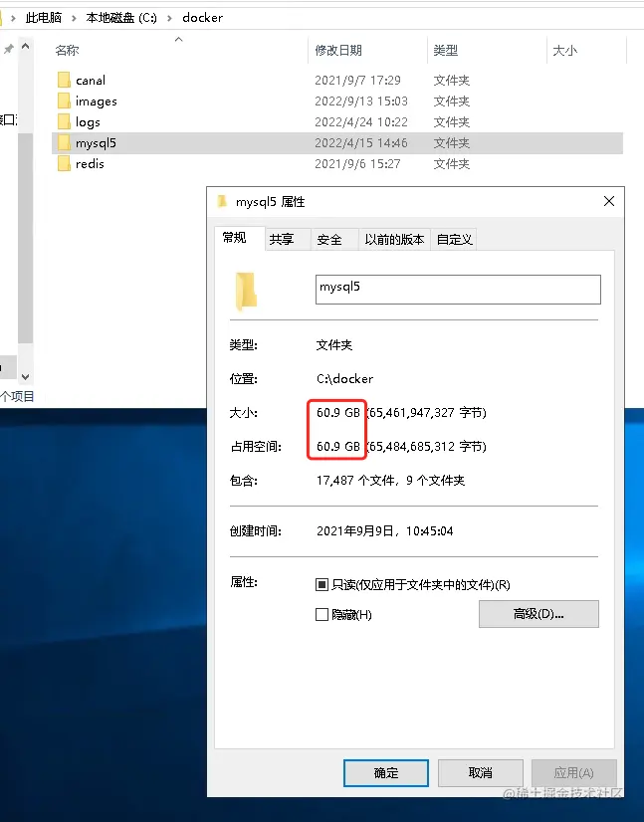Select images folder name text
The width and height of the screenshot is (644, 822).
click(x=96, y=102)
